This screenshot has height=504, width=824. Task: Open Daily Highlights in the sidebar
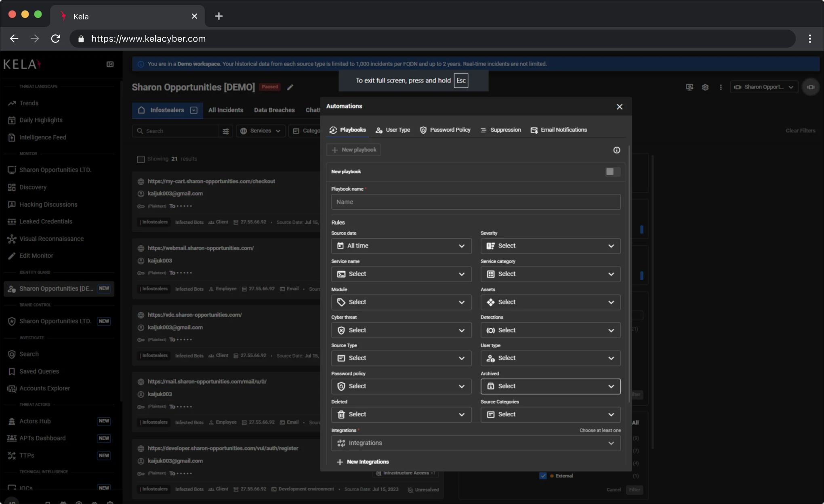coord(41,120)
